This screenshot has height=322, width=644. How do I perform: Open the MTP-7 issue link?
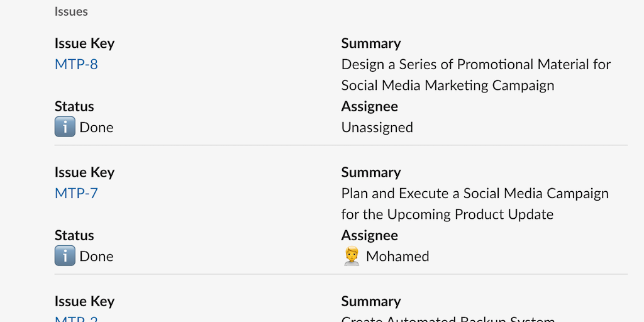[x=76, y=193]
